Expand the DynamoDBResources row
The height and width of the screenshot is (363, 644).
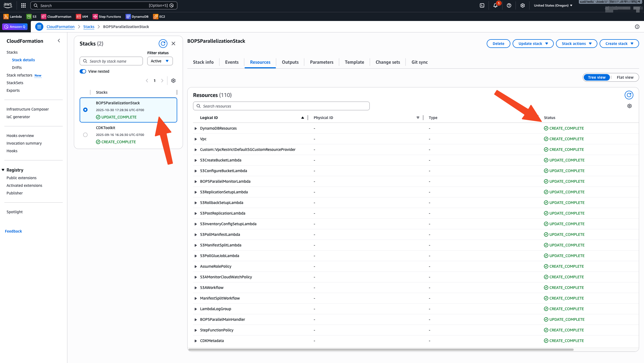[195, 129]
